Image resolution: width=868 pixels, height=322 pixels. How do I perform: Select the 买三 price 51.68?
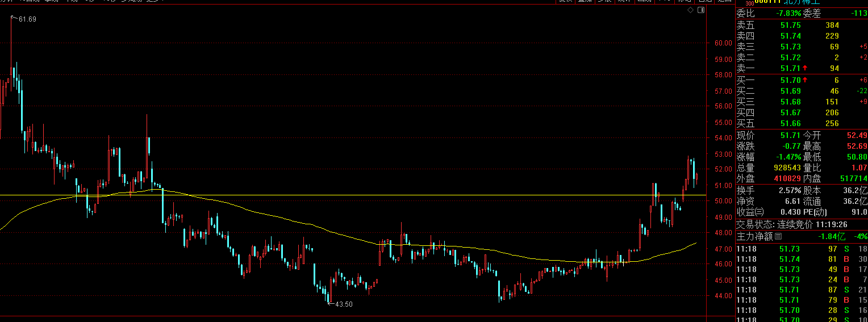[791, 102]
